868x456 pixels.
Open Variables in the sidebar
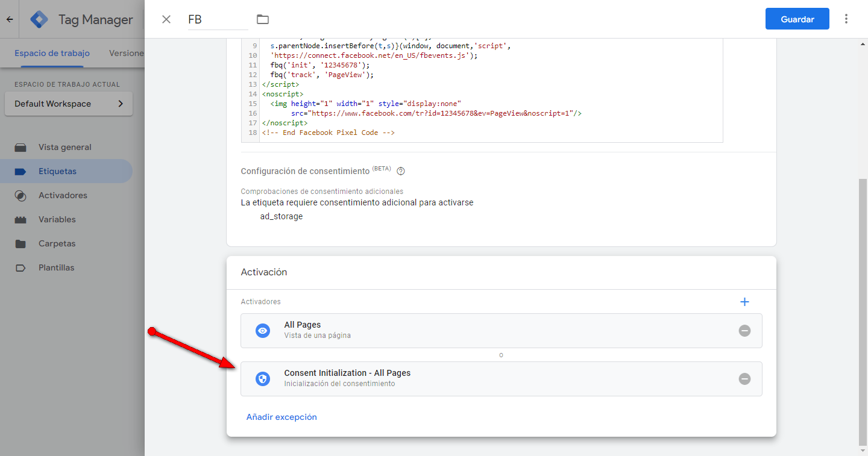tap(57, 219)
